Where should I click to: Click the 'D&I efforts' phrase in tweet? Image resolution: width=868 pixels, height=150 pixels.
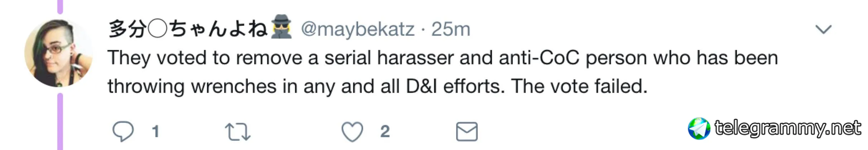pos(455,86)
